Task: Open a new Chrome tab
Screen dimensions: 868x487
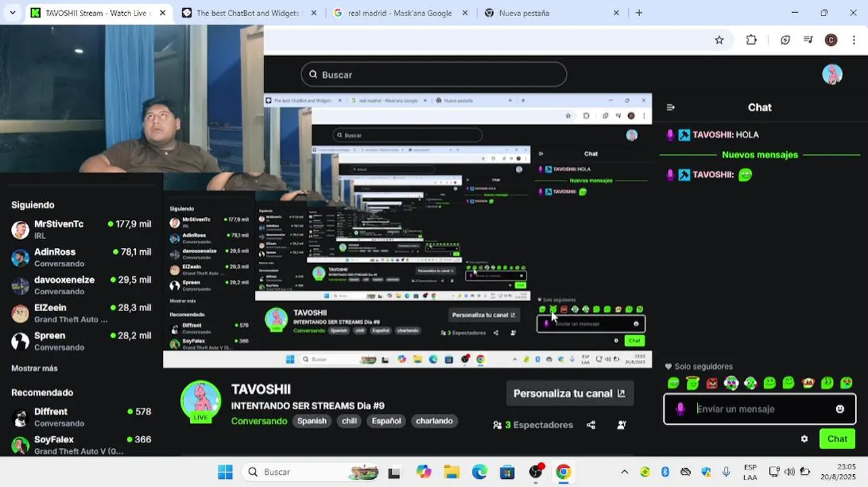Action: (x=639, y=13)
